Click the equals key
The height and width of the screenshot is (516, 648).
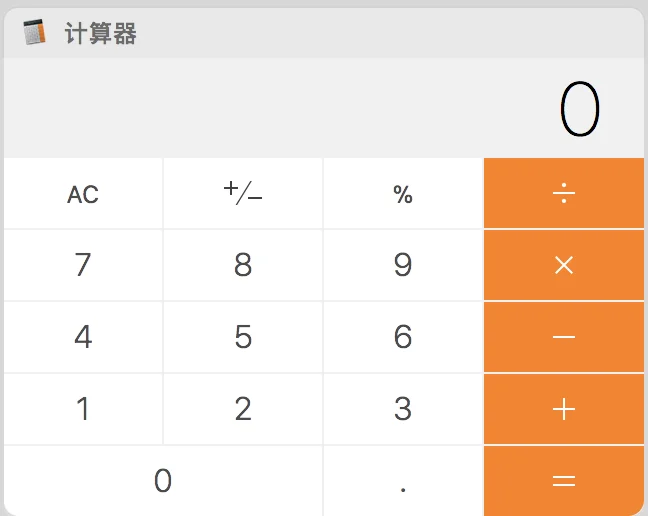[564, 480]
